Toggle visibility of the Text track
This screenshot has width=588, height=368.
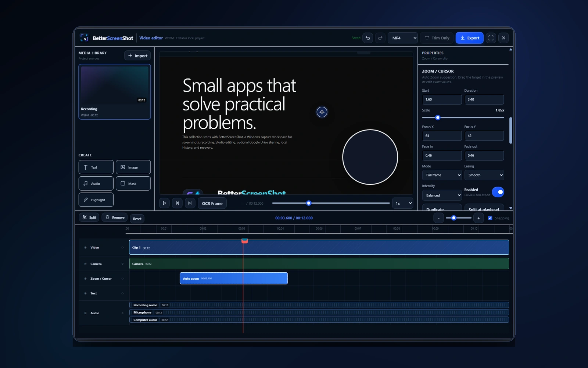click(85, 293)
